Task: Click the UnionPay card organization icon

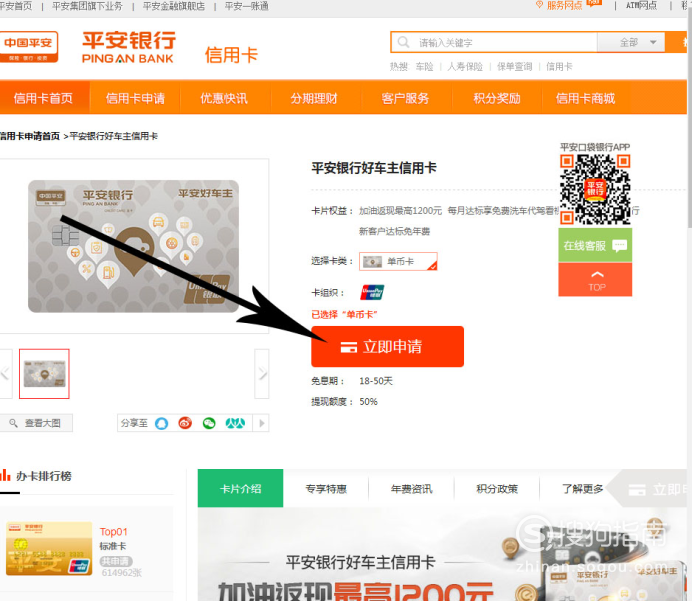Action: 372,292
